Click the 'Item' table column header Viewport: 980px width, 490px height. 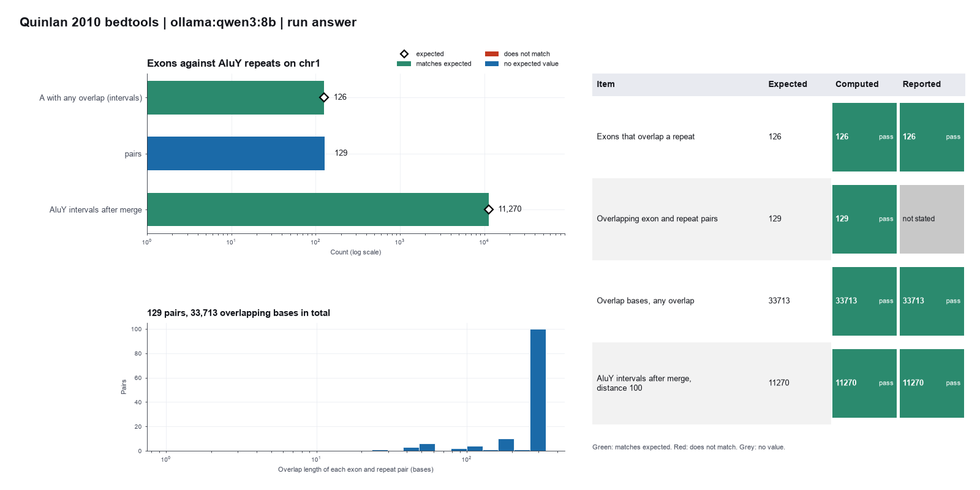(606, 84)
